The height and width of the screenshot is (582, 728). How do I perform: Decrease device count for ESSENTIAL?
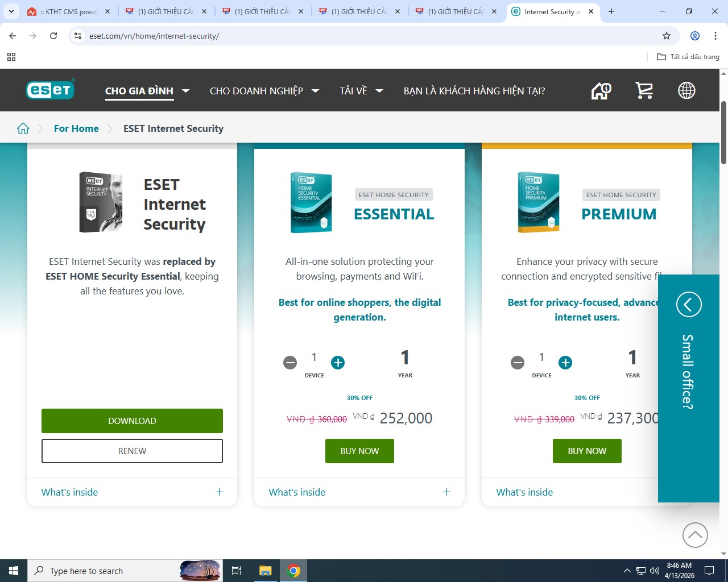(290, 363)
